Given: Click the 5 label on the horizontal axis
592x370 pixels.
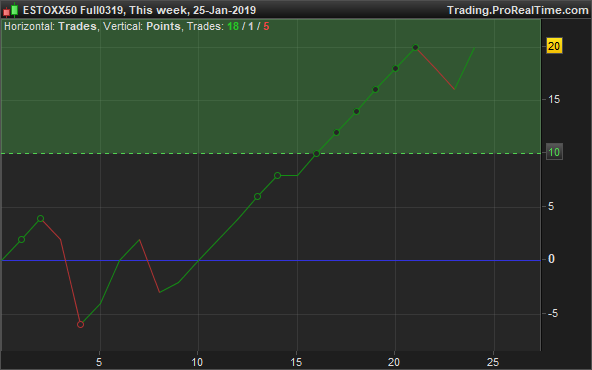Looking at the screenshot, I should [x=99, y=362].
